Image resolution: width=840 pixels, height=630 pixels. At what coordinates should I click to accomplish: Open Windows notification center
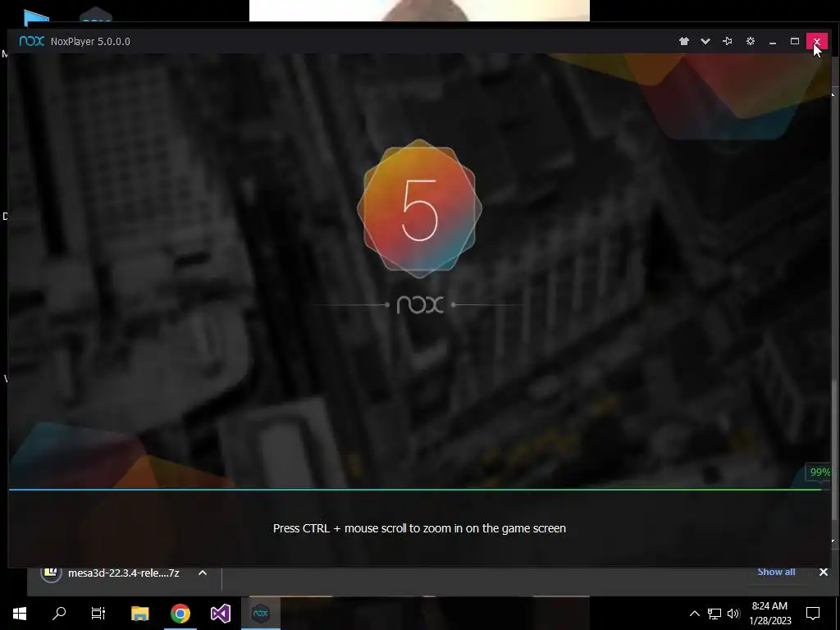tap(813, 614)
